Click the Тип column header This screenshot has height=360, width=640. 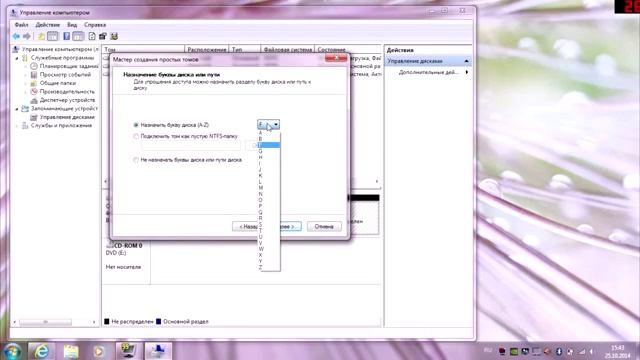tap(244, 49)
